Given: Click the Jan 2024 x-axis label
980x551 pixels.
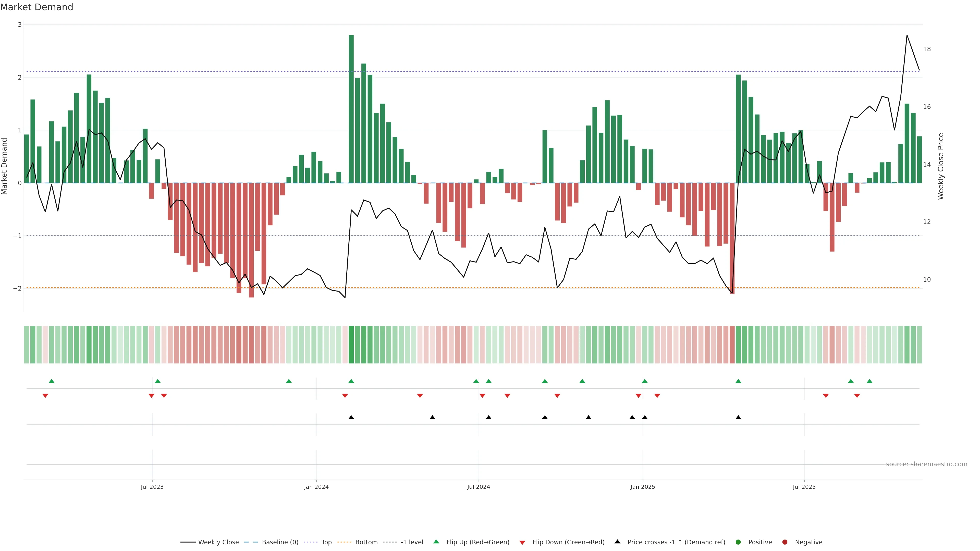Looking at the screenshot, I should tap(316, 487).
